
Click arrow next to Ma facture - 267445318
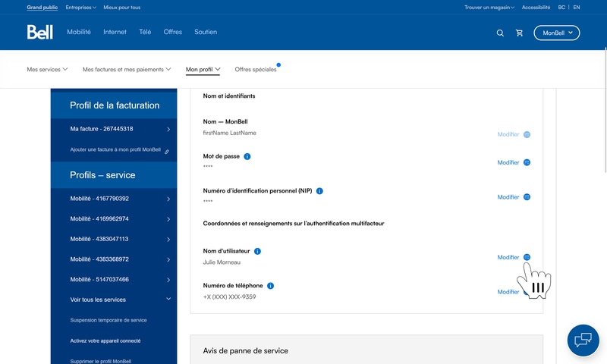(168, 130)
